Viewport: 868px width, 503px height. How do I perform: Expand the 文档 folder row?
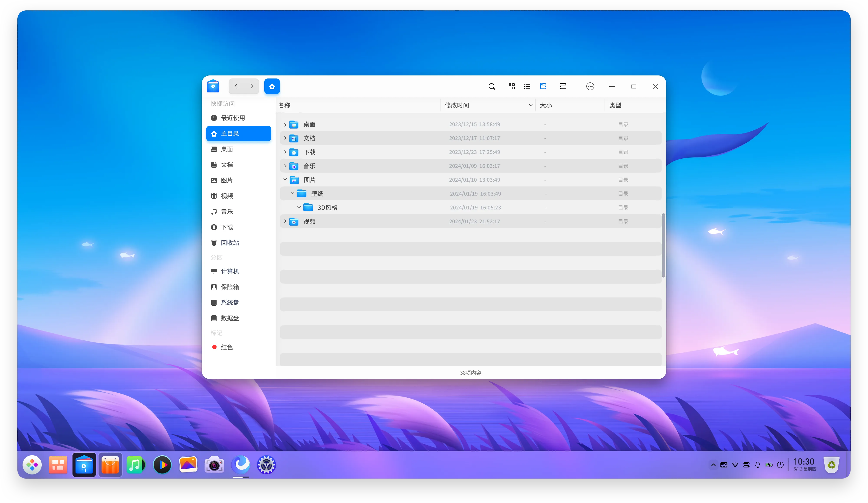(x=285, y=138)
